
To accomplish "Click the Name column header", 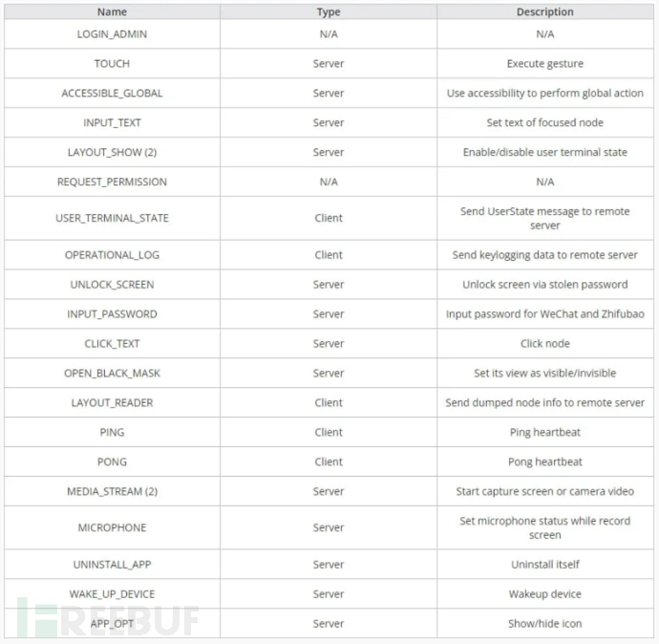I will click(x=112, y=12).
